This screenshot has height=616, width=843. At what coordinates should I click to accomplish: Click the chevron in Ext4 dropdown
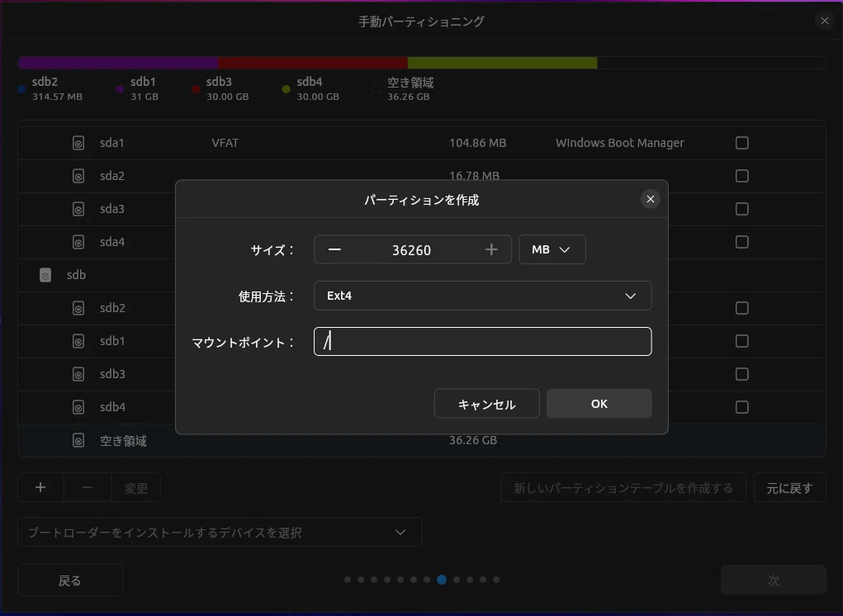pyautogui.click(x=630, y=296)
